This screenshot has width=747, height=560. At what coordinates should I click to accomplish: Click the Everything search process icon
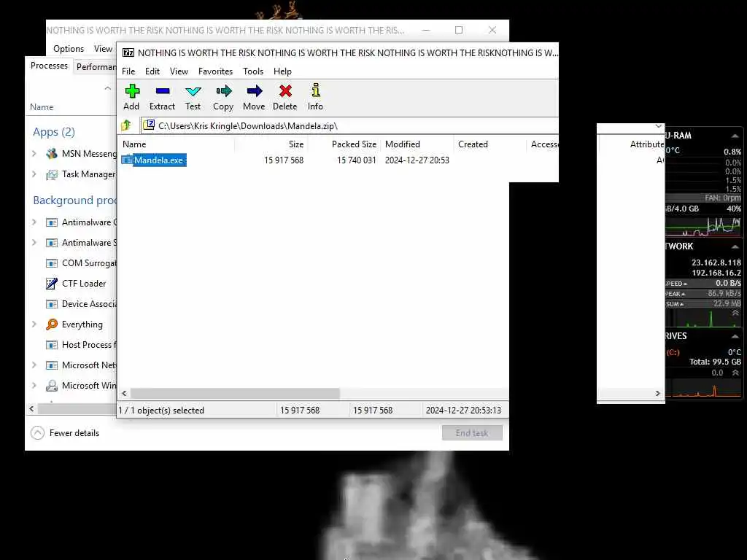[x=52, y=324]
